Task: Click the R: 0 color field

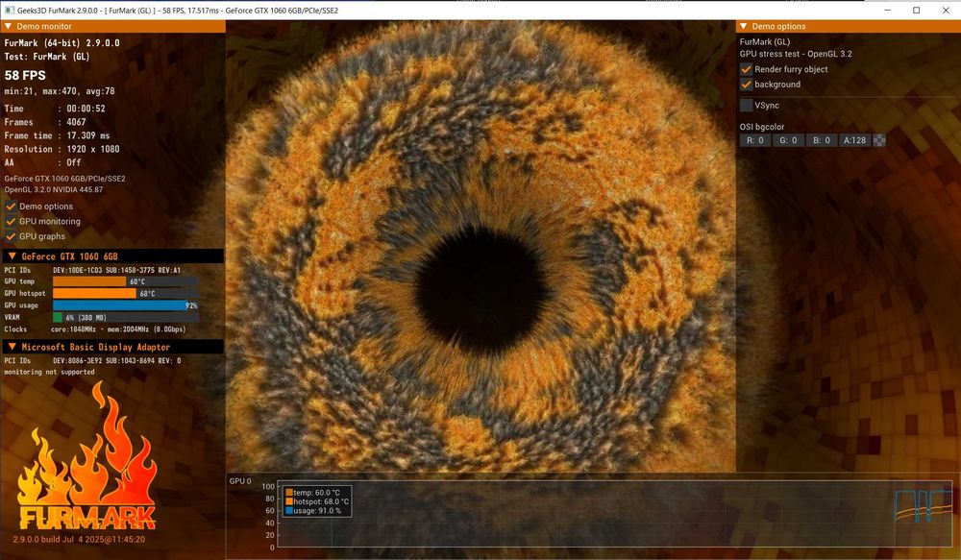Action: pyautogui.click(x=755, y=140)
